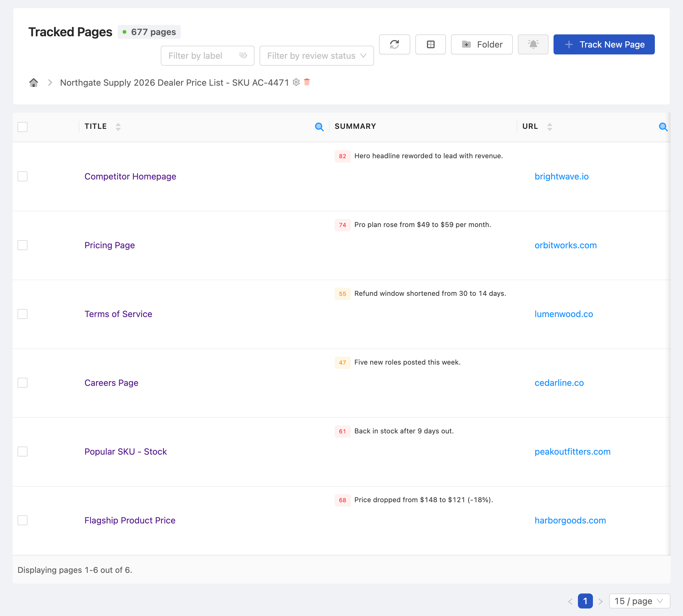The height and width of the screenshot is (616, 683).
Task: Click the 47 score badge
Action: click(x=342, y=362)
